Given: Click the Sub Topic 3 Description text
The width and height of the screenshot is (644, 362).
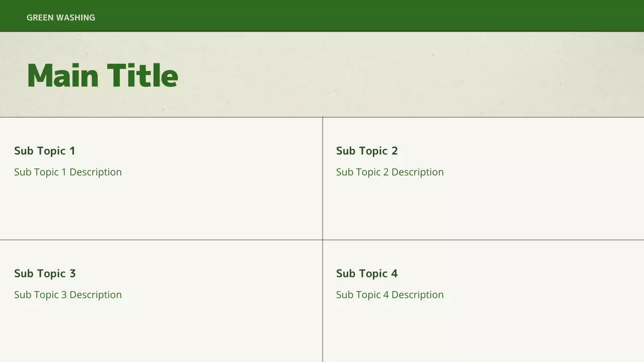Looking at the screenshot, I should pyautogui.click(x=68, y=295).
